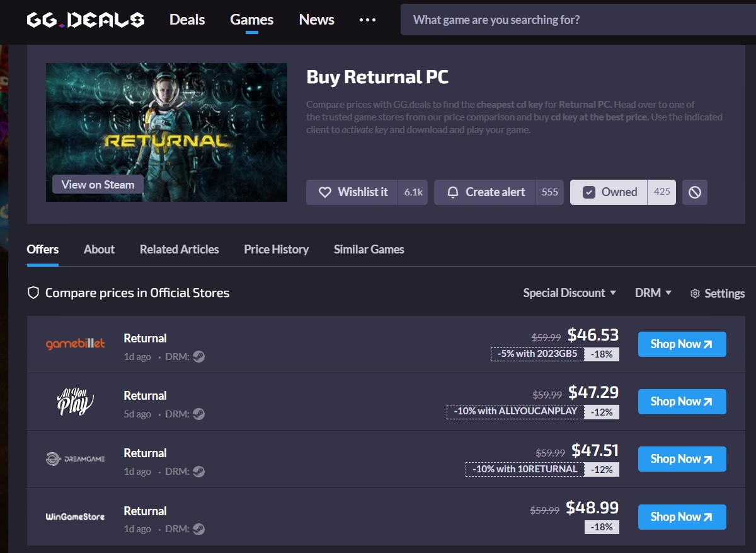This screenshot has width=756, height=553.
Task: Click Steam DRM icon in WinGameStore row
Action: click(x=198, y=529)
